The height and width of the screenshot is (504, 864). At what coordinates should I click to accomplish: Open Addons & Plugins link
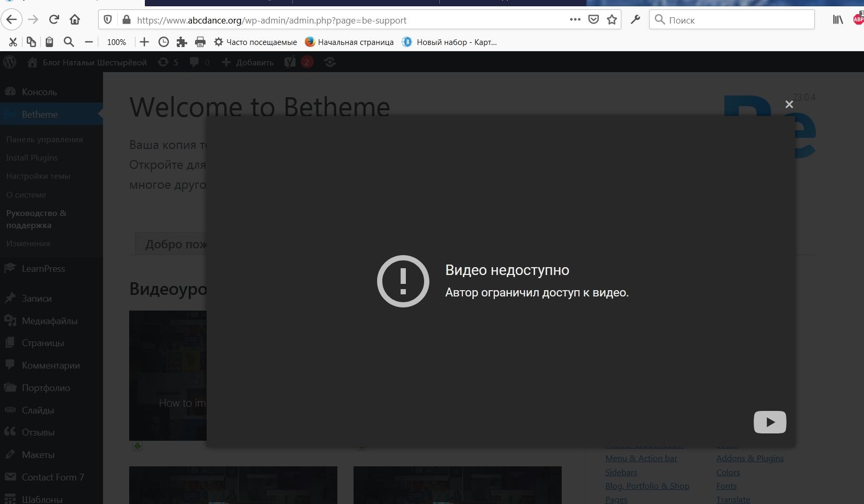750,458
